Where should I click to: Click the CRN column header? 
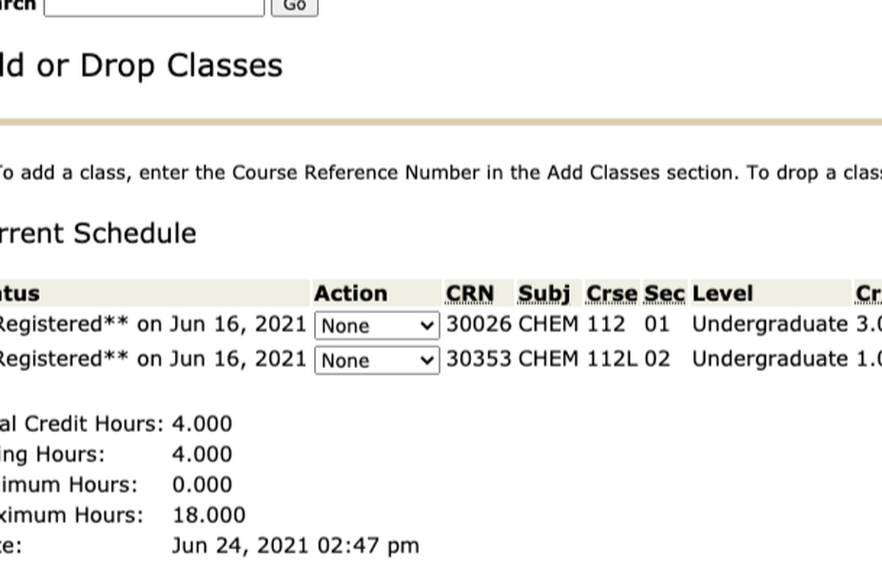click(470, 293)
